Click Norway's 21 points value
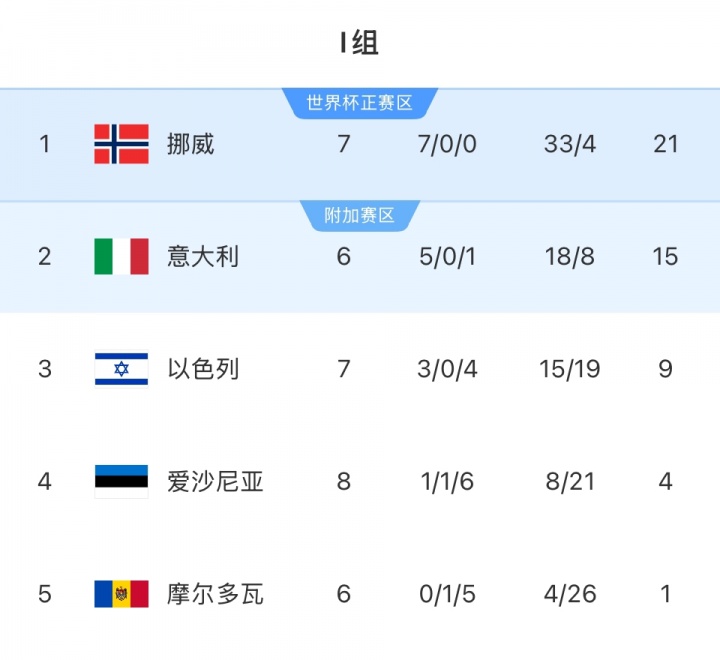The width and height of the screenshot is (720, 660). (x=666, y=144)
